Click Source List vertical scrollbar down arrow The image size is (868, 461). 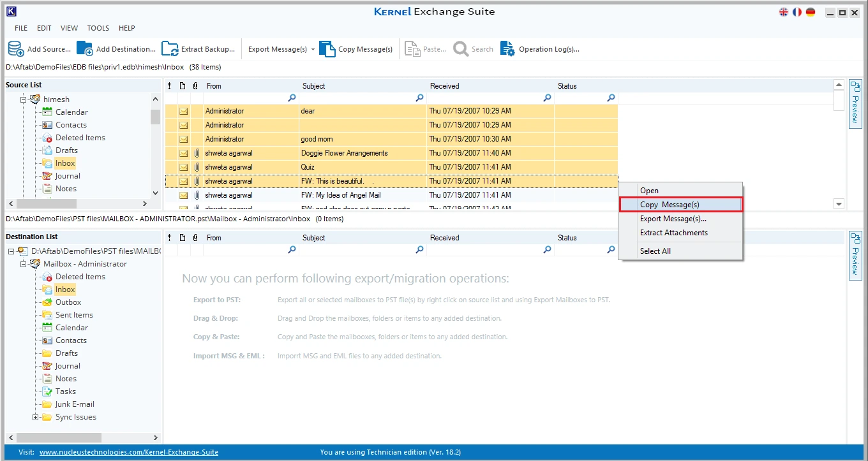[x=155, y=193]
